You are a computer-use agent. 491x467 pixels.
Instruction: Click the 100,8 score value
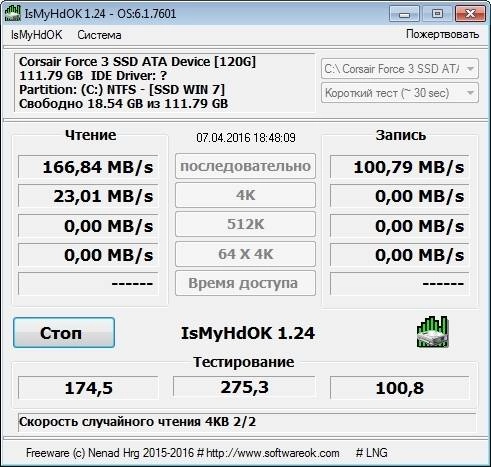pos(399,388)
